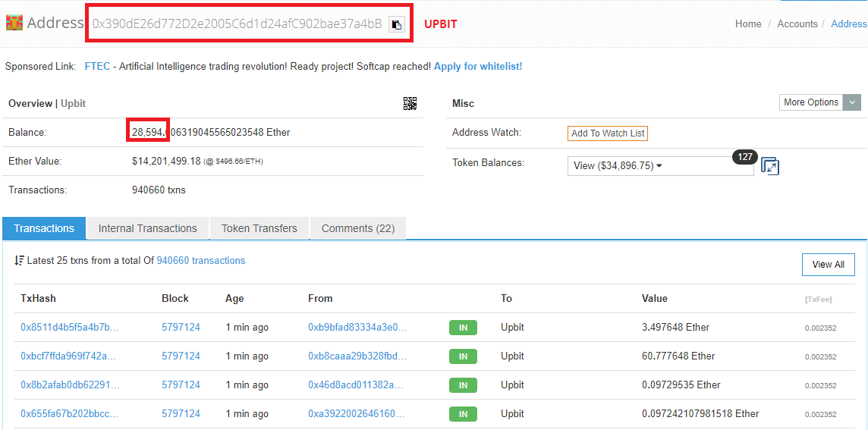Click the Overview | Upbit heading
Image resolution: width=868 pixels, height=430 pixels.
pyautogui.click(x=47, y=103)
